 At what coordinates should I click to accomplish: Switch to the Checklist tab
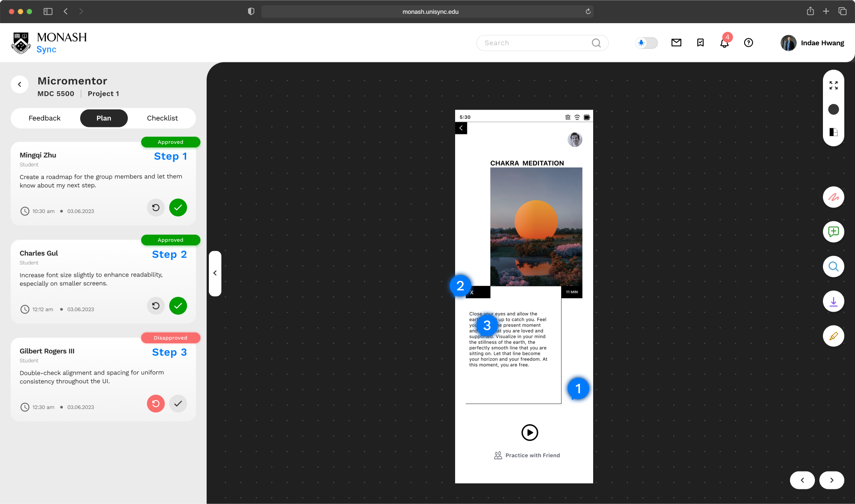tap(162, 118)
